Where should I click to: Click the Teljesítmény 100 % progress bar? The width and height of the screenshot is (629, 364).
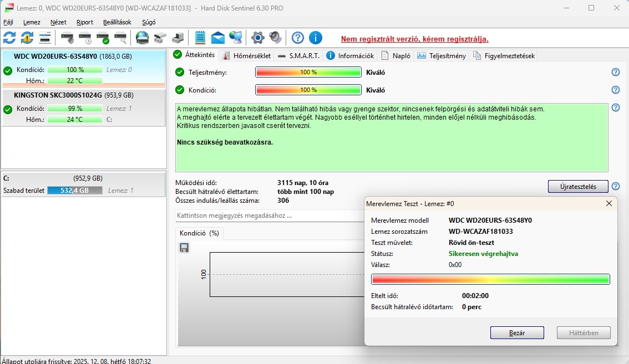[x=308, y=72]
